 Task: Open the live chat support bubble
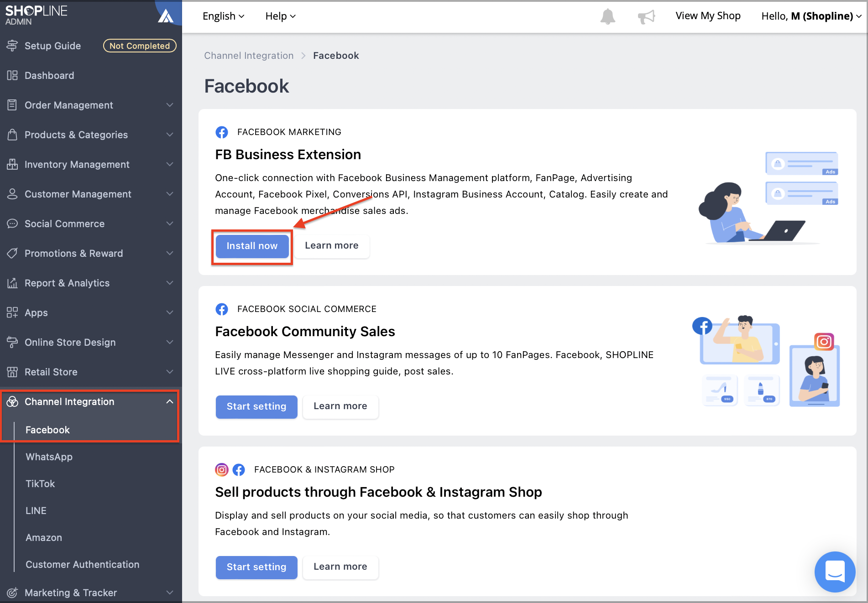pyautogui.click(x=835, y=572)
